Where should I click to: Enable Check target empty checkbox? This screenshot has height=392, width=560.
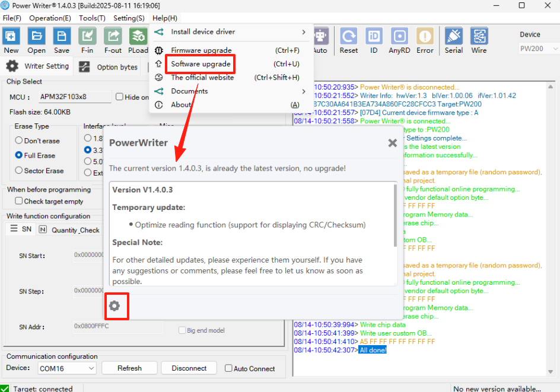coord(19,200)
